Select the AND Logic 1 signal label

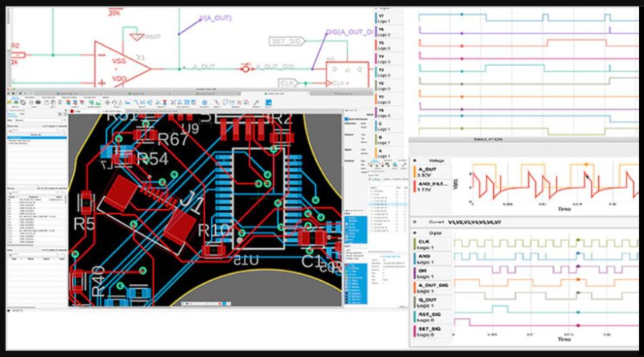[x=425, y=258]
